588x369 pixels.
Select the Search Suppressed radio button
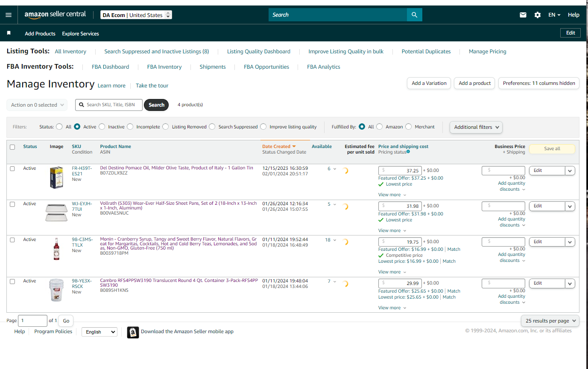pos(212,127)
